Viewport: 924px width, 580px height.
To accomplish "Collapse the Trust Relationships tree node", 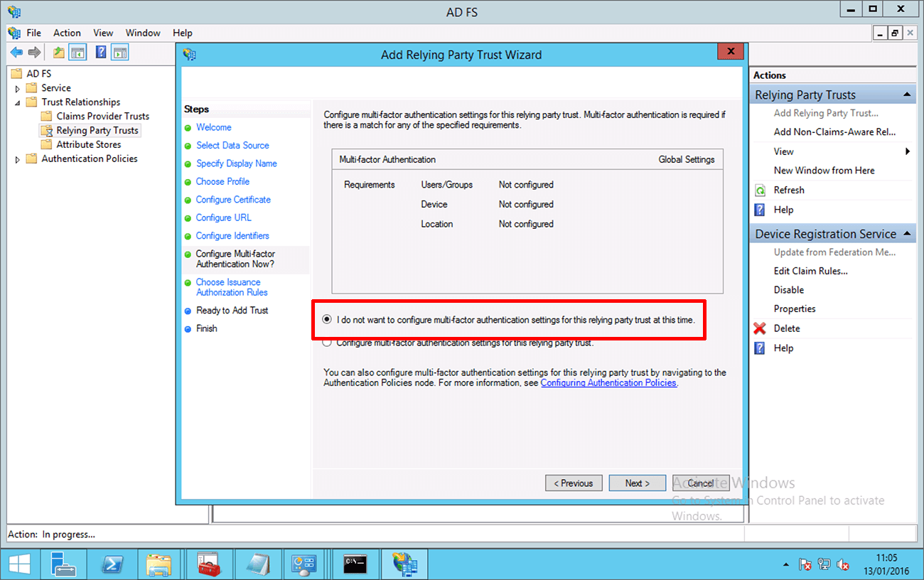I will [18, 102].
